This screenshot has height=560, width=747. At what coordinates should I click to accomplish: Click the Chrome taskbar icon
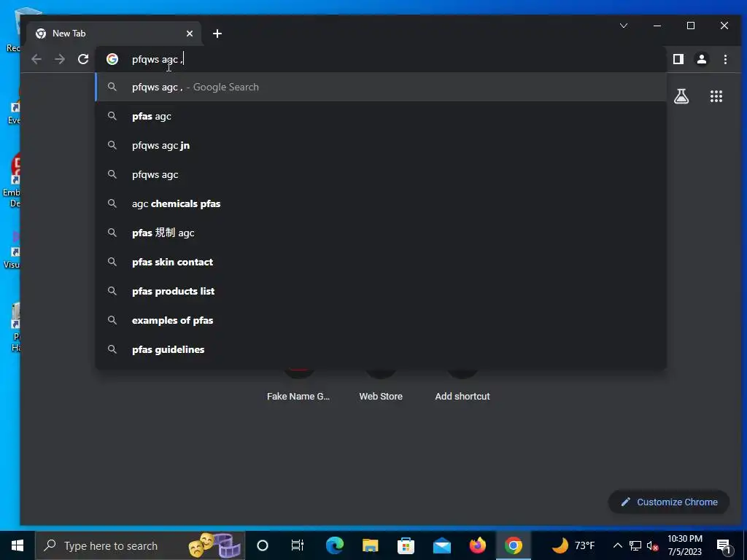pos(513,545)
